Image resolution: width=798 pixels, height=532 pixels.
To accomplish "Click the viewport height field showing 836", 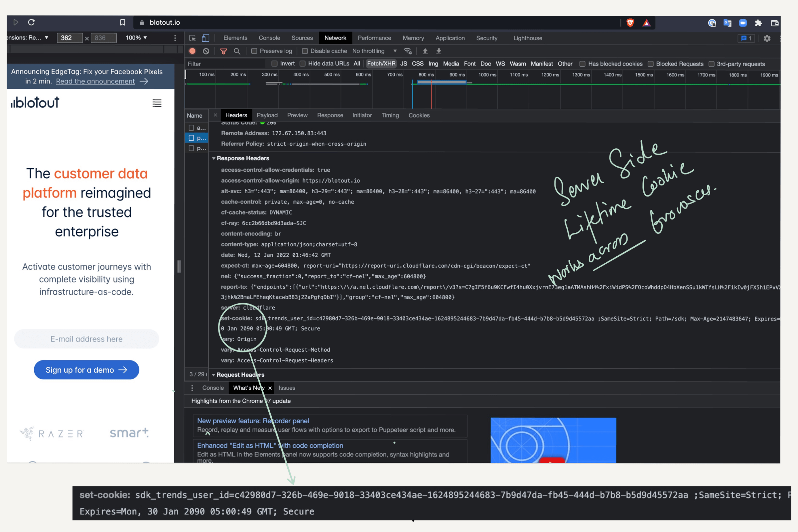I will tap(103, 38).
